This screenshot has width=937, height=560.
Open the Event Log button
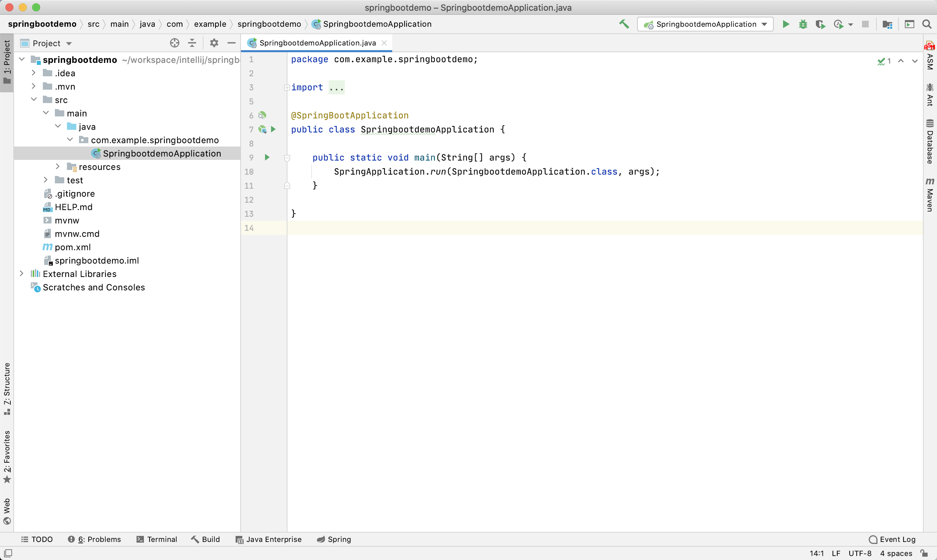(x=892, y=539)
